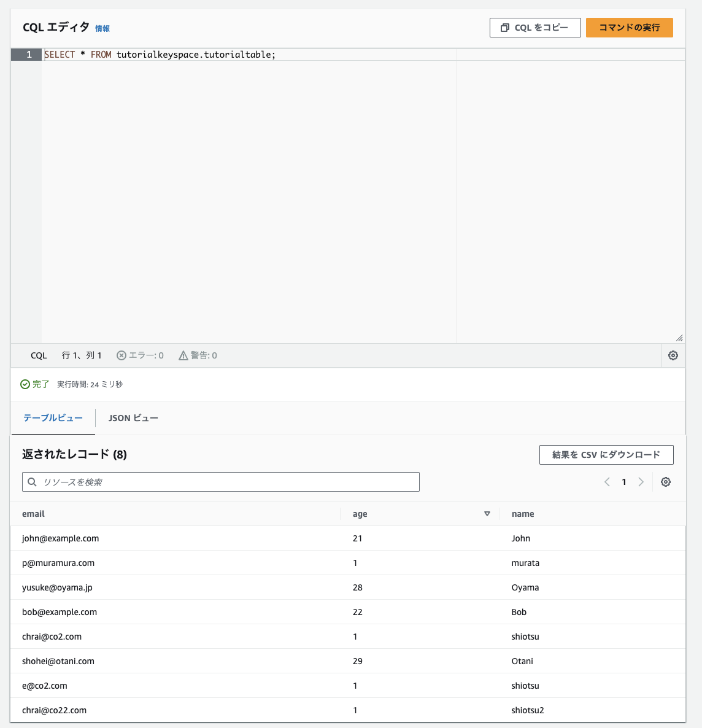Run the command with コマンドの実行
The width and height of the screenshot is (702, 728).
point(629,28)
